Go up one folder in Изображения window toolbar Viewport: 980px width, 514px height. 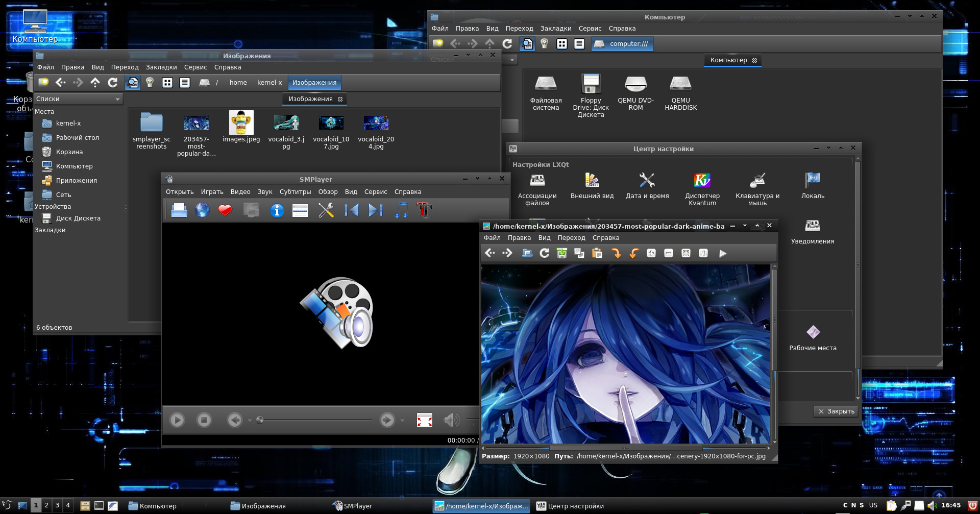pos(95,83)
